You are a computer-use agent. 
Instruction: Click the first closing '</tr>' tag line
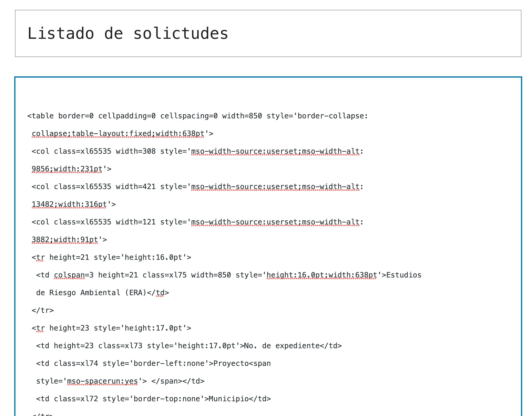(x=43, y=310)
